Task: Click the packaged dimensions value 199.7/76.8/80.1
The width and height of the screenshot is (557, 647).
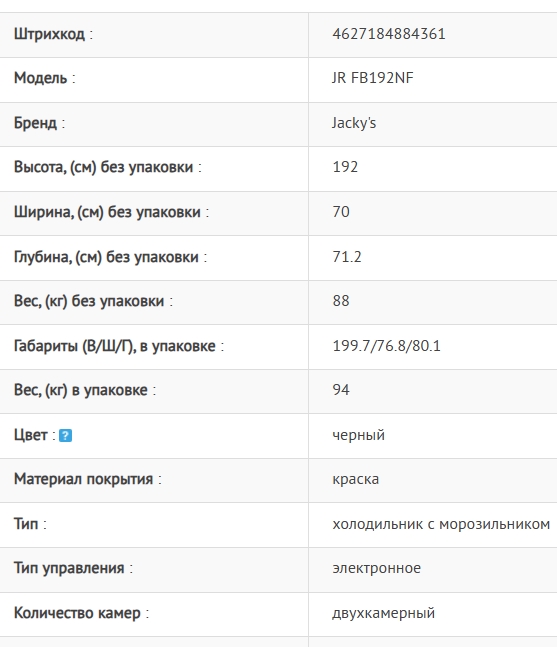Action: 386,346
